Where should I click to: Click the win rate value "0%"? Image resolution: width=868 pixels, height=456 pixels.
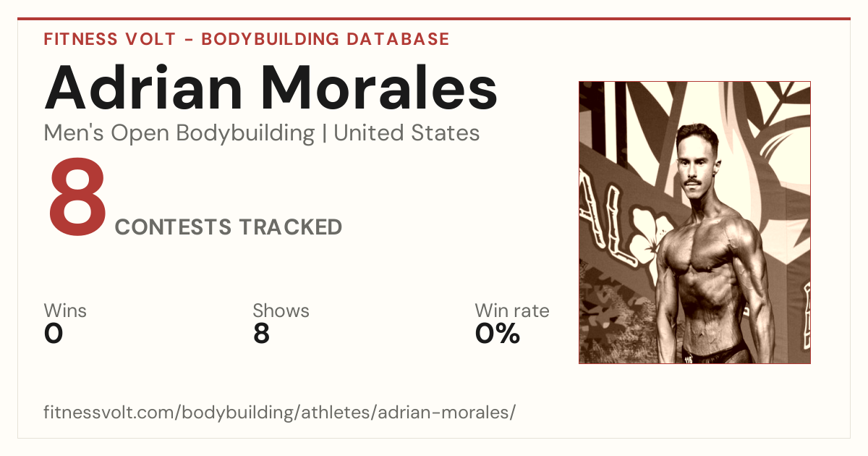click(497, 334)
